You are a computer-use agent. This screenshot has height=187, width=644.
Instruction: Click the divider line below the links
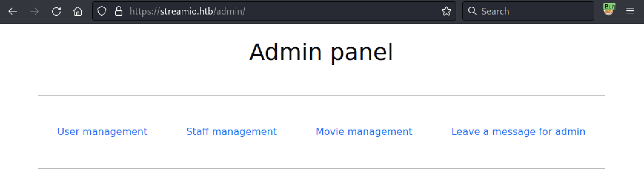point(321,169)
